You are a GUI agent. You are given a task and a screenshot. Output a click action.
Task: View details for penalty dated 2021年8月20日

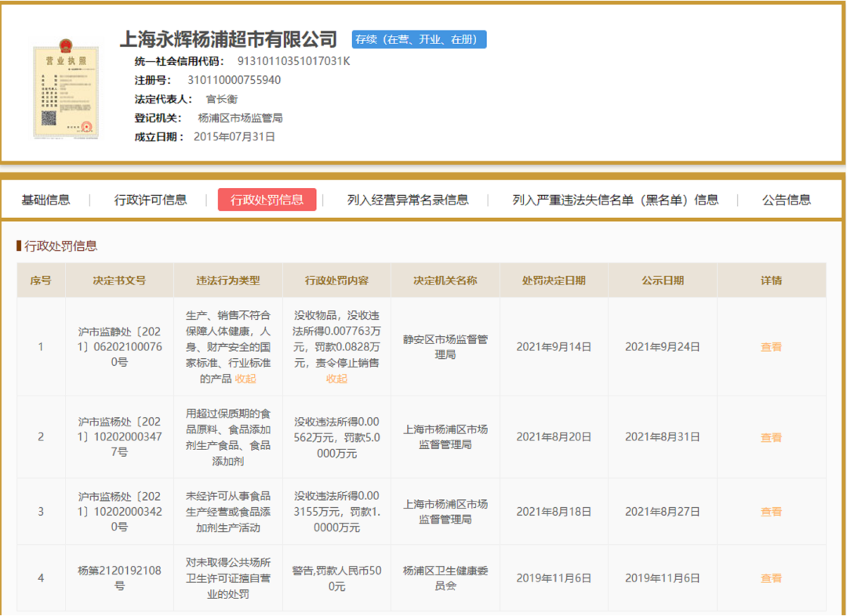click(x=771, y=437)
